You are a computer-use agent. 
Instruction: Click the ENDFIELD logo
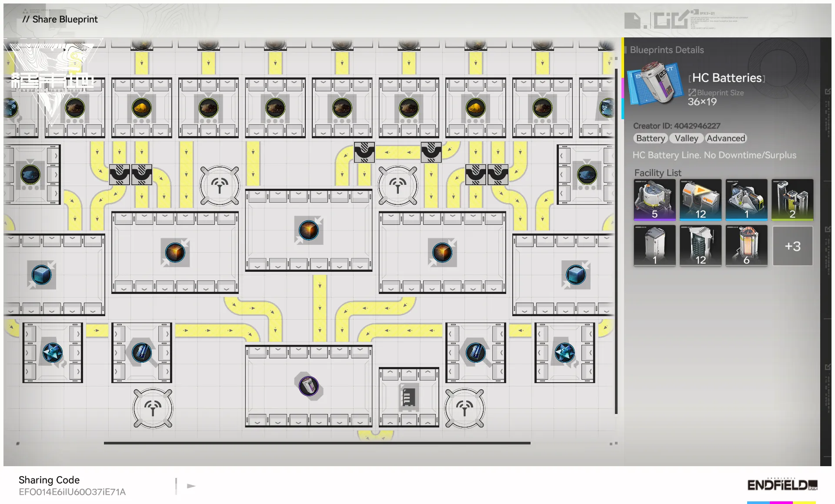point(782,485)
